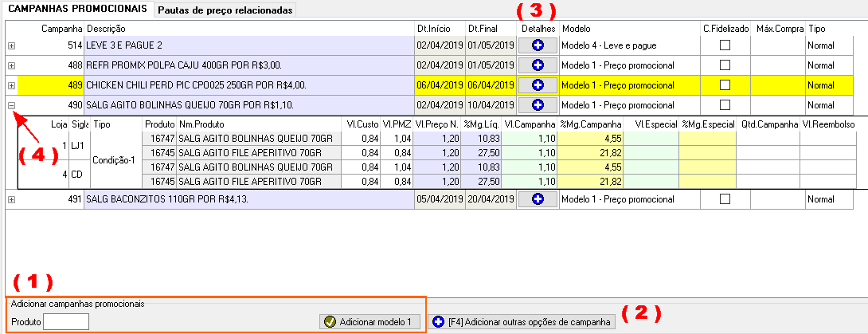This screenshot has width=868, height=334.
Task: Click Adicionar modelo 1 button
Action: [369, 321]
